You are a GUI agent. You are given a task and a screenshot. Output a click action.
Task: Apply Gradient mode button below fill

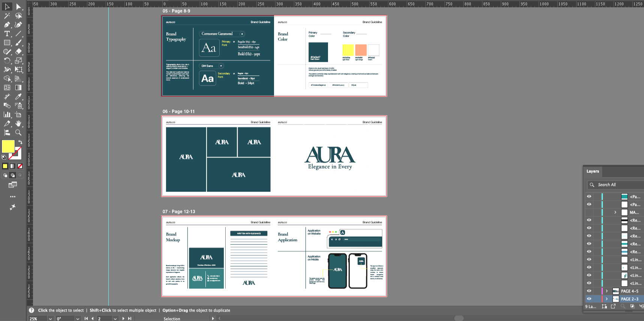(x=12, y=166)
